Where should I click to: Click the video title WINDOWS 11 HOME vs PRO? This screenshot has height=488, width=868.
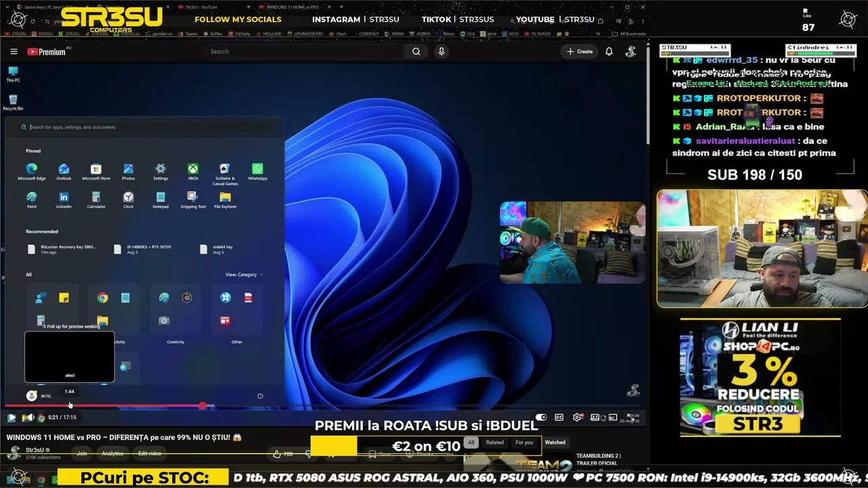tap(124, 437)
